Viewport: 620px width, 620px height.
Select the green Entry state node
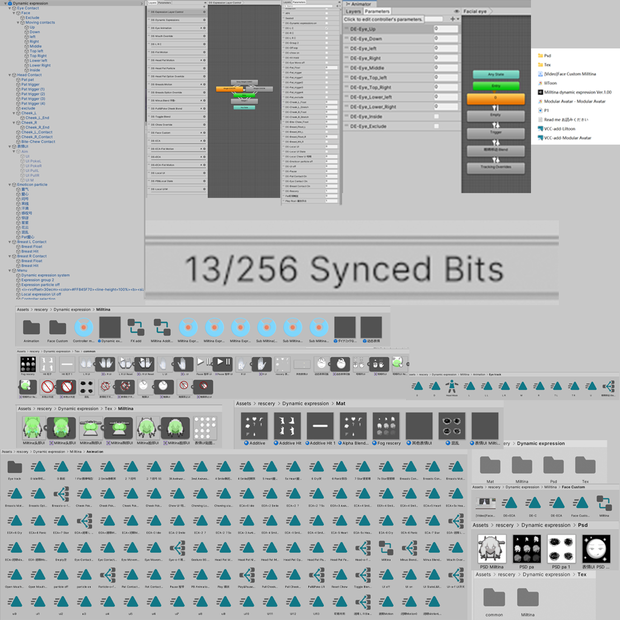[x=496, y=86]
